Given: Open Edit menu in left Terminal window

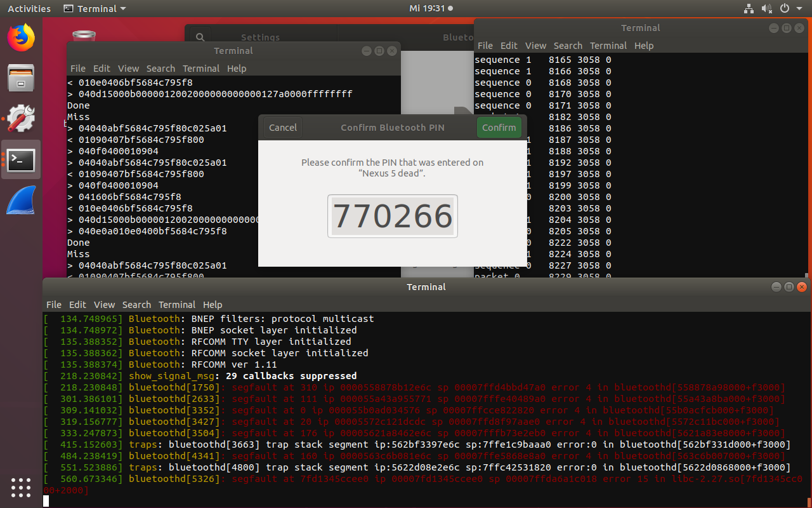Looking at the screenshot, I should tap(101, 69).
